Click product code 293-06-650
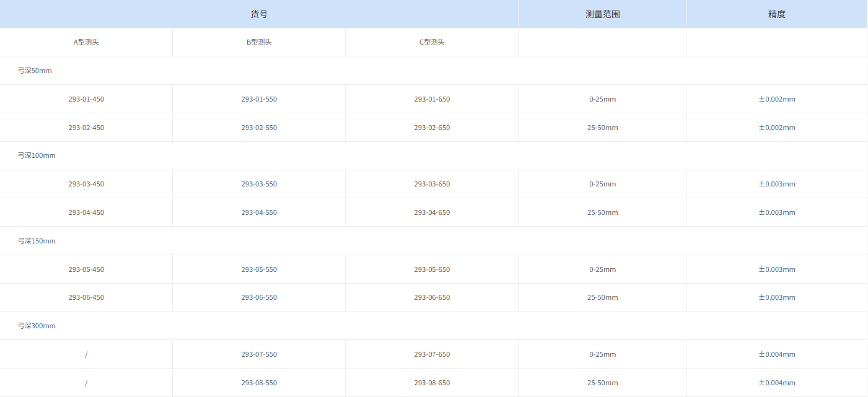Image resolution: width=868 pixels, height=397 pixels. (x=431, y=297)
